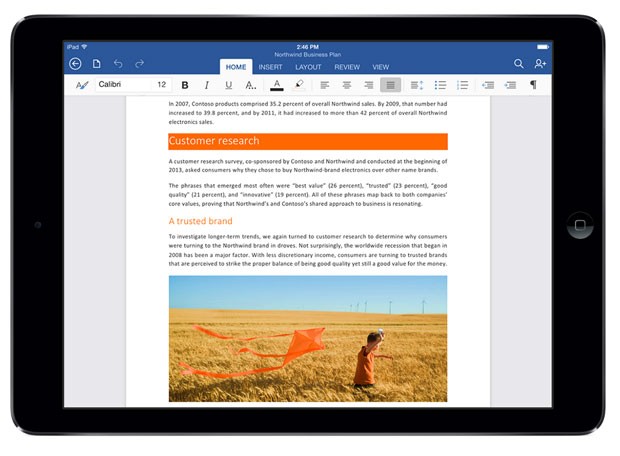The width and height of the screenshot is (620, 456).
Task: Tap the back arrow icon
Action: pos(75,64)
